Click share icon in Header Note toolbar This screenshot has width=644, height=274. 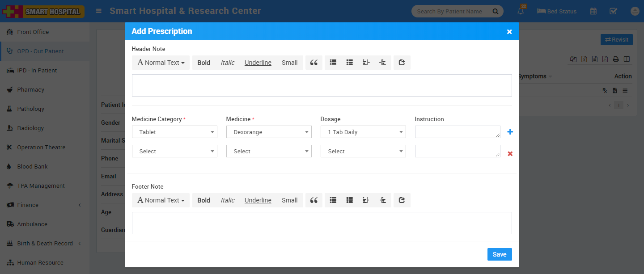[402, 63]
